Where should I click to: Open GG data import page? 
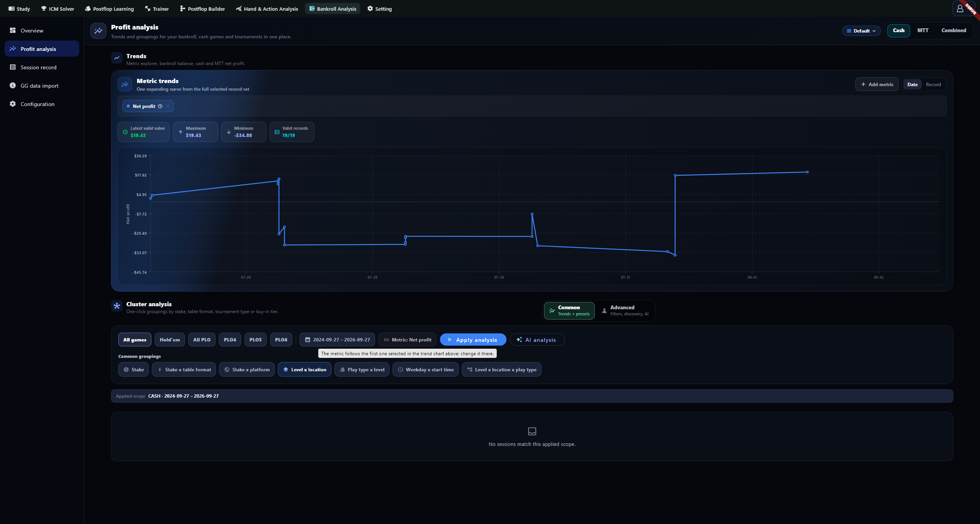point(42,86)
